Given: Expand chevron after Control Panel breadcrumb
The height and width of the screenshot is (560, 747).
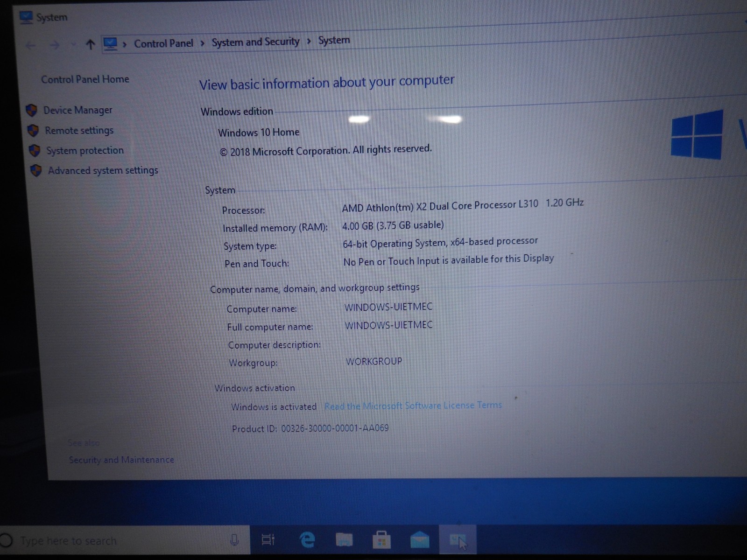Looking at the screenshot, I should 202,43.
